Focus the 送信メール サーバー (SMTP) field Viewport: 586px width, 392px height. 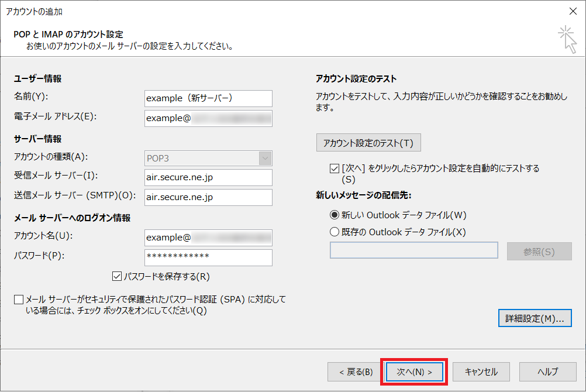208,197
